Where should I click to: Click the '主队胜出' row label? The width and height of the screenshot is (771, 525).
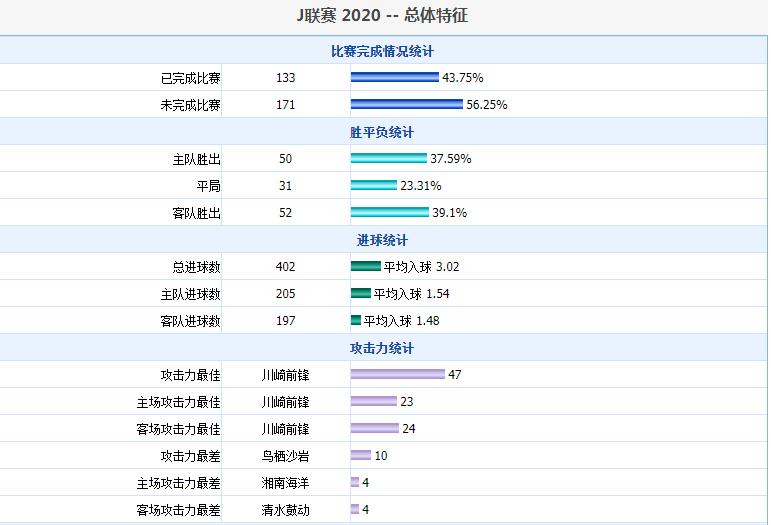pyautogui.click(x=196, y=159)
